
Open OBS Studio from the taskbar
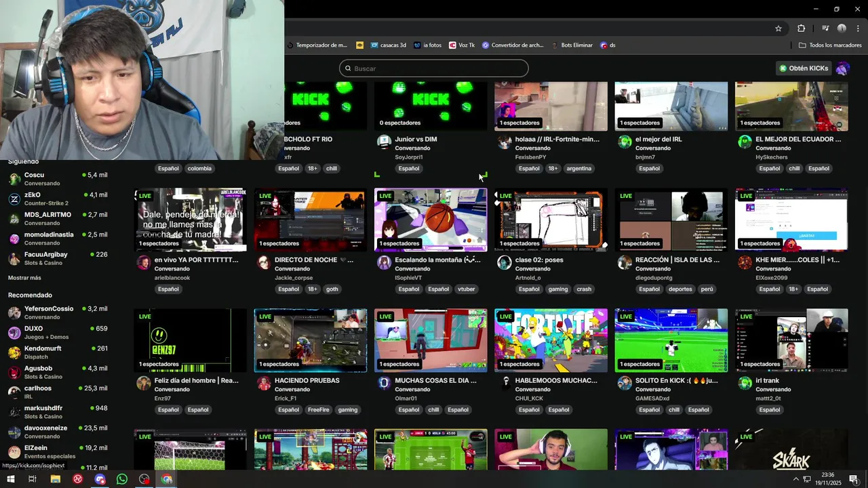pyautogui.click(x=144, y=479)
